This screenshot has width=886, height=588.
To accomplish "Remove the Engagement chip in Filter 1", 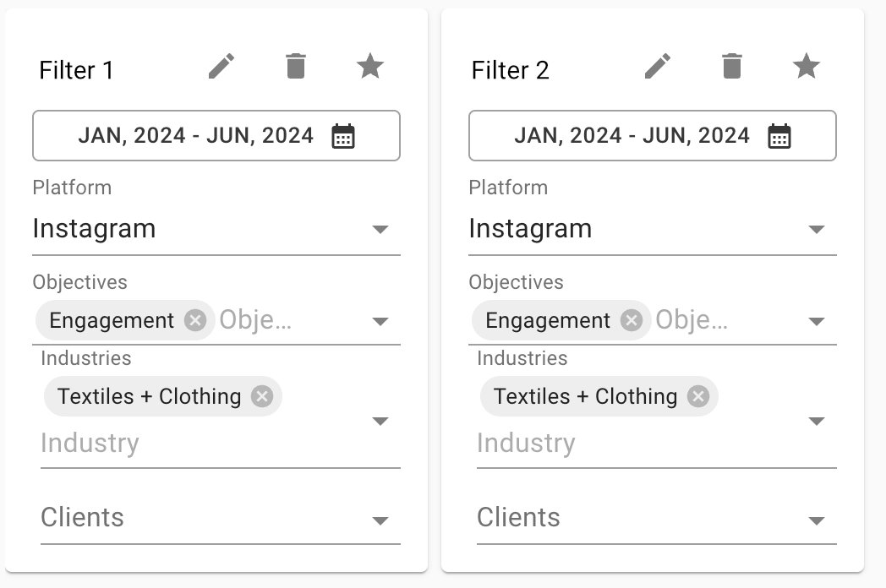I will (x=195, y=320).
